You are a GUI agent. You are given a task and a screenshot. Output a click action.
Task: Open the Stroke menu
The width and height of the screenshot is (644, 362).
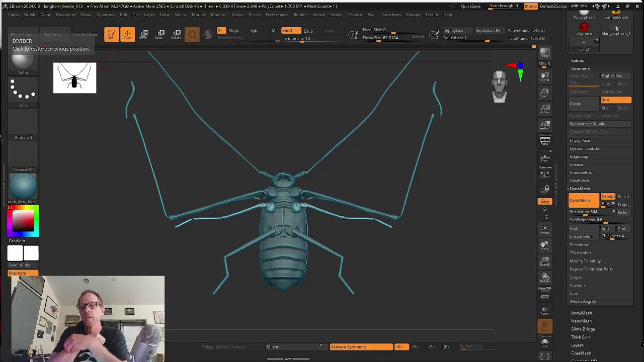336,15
